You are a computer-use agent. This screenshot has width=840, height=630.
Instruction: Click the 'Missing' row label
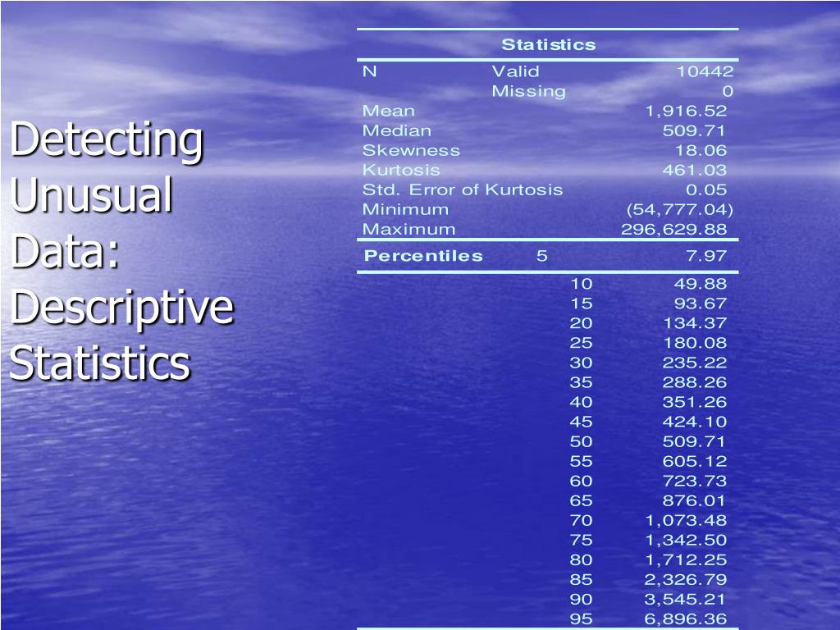pyautogui.click(x=529, y=92)
